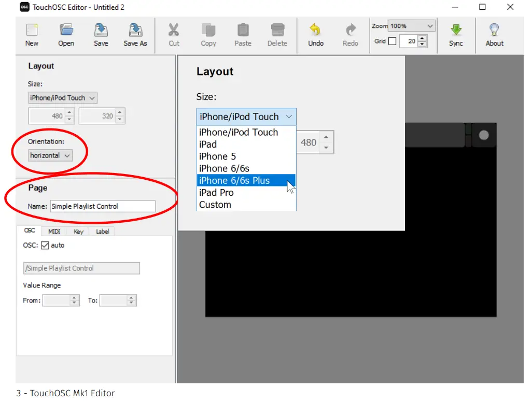Decrease the enlarged 480 value stepper

pos(326,148)
